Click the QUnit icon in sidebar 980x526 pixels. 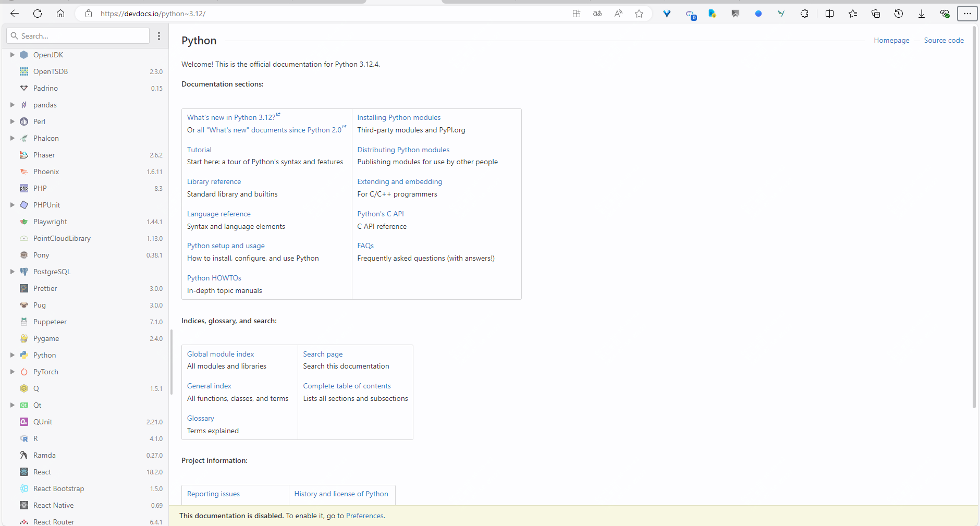pyautogui.click(x=24, y=422)
